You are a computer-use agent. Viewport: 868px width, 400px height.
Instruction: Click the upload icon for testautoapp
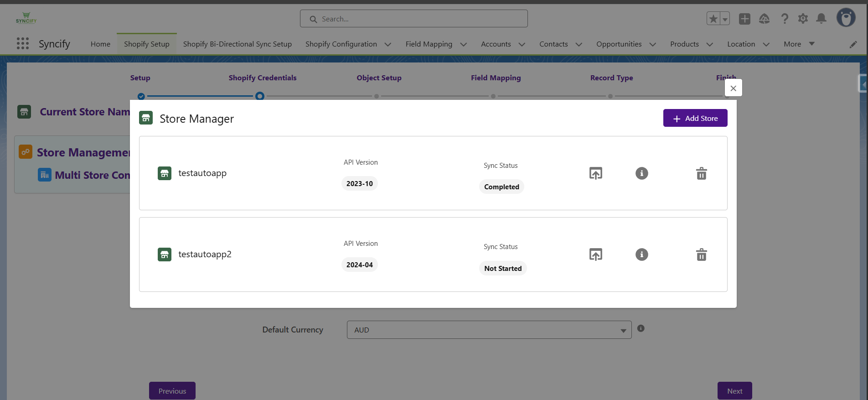[x=596, y=173]
